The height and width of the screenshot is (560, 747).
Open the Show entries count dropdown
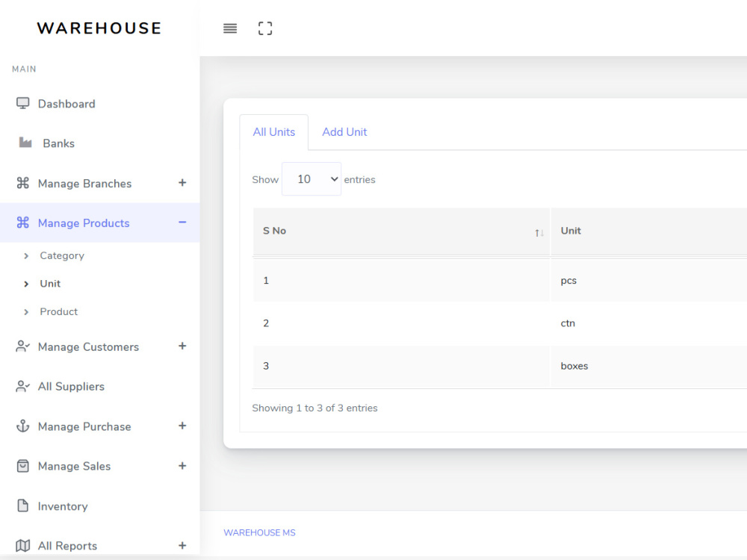coord(311,179)
